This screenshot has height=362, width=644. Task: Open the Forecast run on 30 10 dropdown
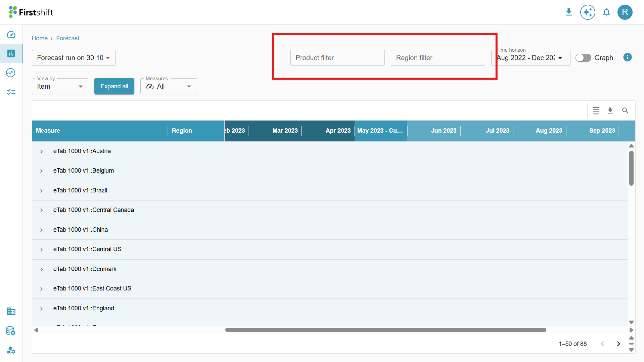coord(74,58)
